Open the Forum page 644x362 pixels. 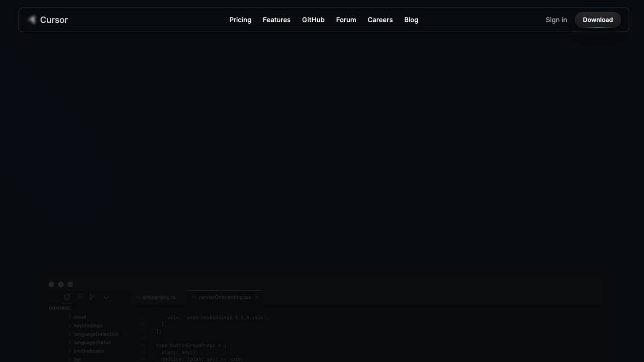[346, 20]
